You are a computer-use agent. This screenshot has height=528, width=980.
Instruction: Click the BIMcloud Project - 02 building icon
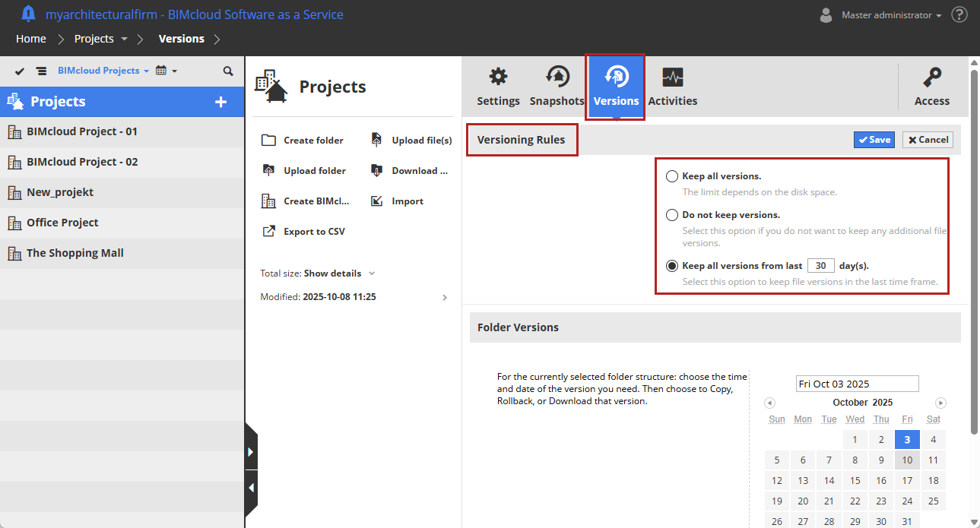[x=14, y=163]
